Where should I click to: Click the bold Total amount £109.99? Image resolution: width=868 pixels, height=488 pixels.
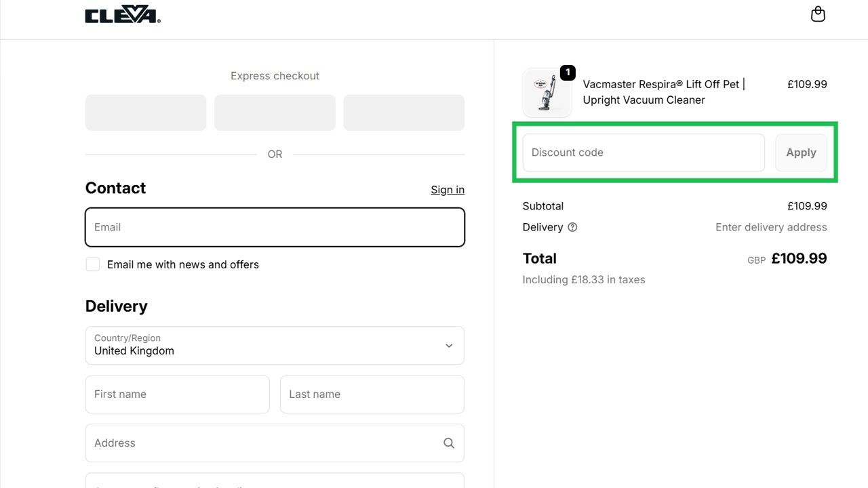pyautogui.click(x=799, y=258)
